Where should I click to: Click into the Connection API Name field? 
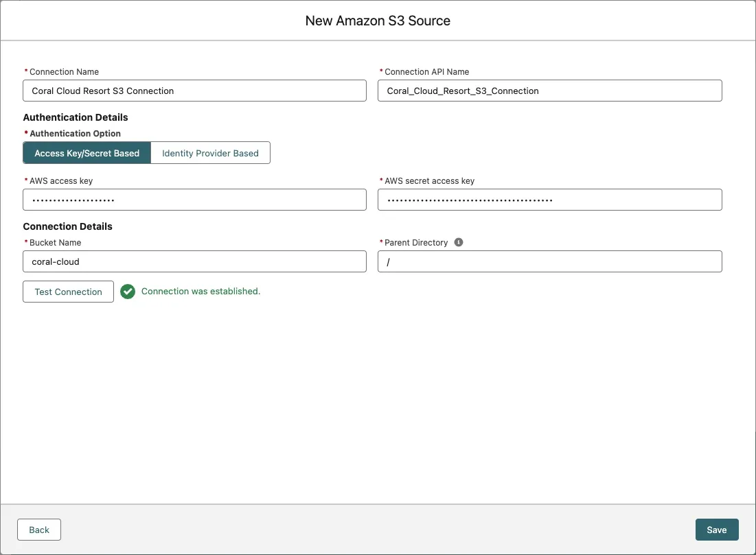[549, 91]
